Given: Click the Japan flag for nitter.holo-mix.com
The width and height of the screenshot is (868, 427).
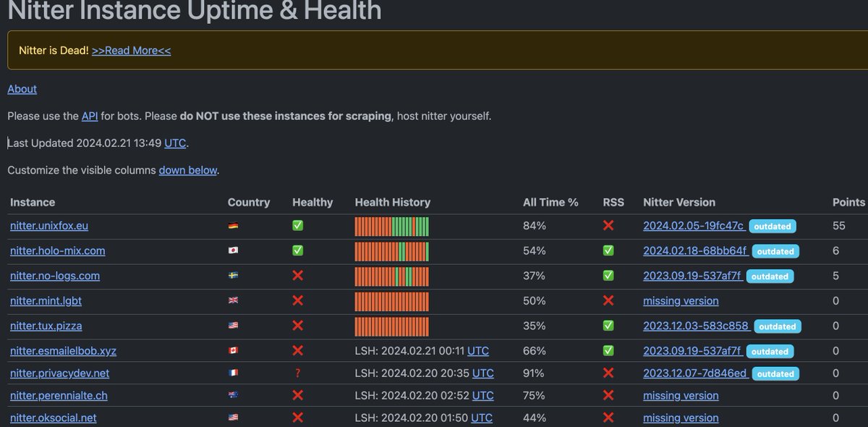Looking at the screenshot, I should coord(233,250).
